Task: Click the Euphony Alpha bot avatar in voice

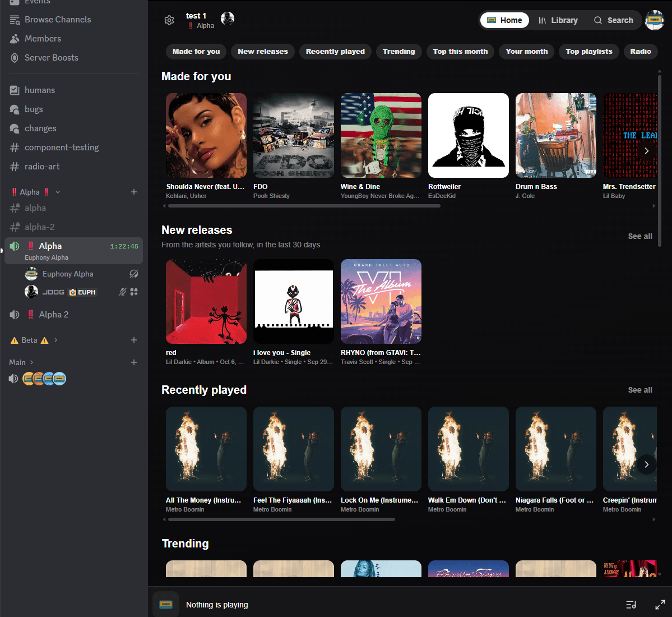Action: click(x=31, y=274)
